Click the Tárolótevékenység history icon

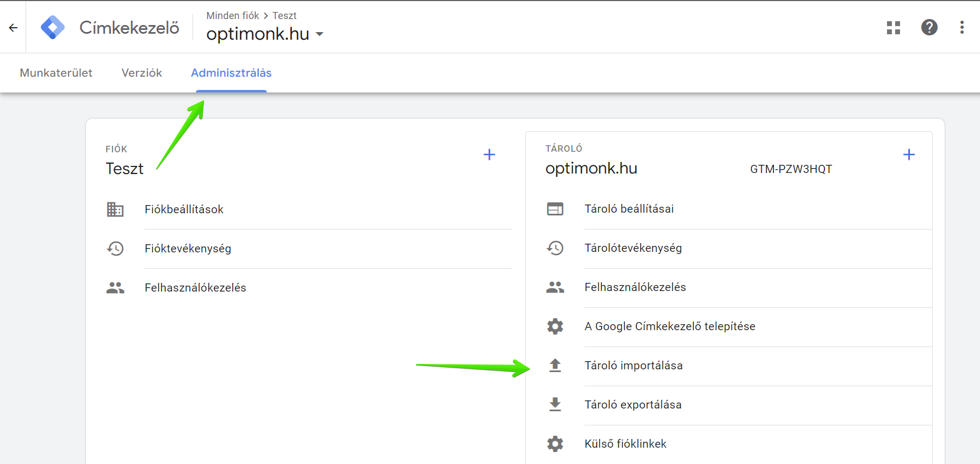(x=555, y=248)
